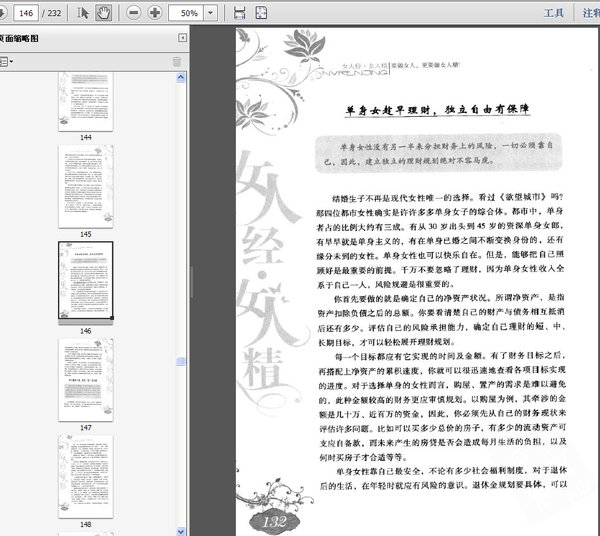
Task: Select the fit width scrolling mode icon
Action: (x=240, y=13)
